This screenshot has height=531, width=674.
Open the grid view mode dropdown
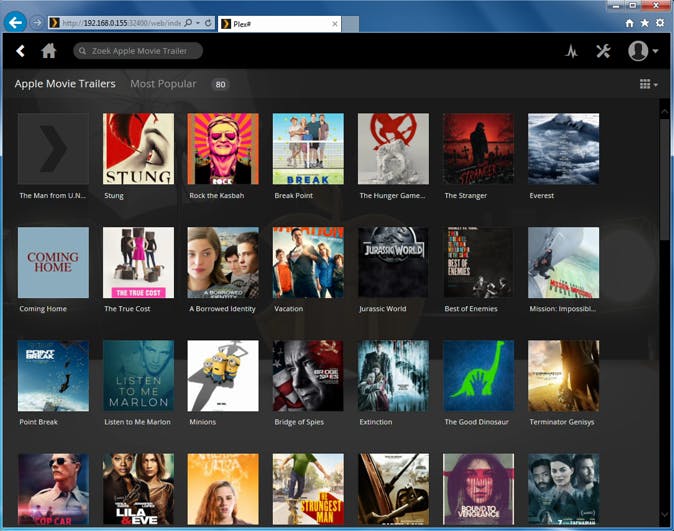pos(648,84)
